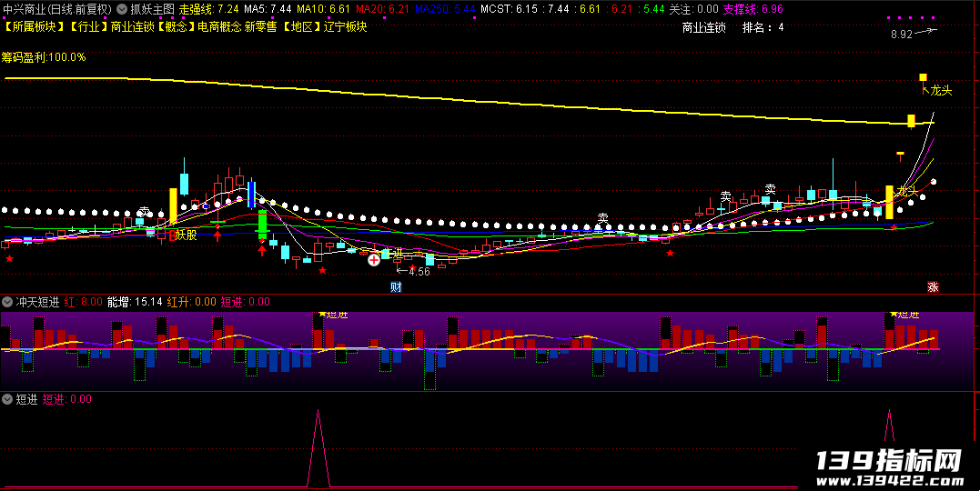Click the 财 marker icon
The height and width of the screenshot is (491, 980).
(396, 286)
